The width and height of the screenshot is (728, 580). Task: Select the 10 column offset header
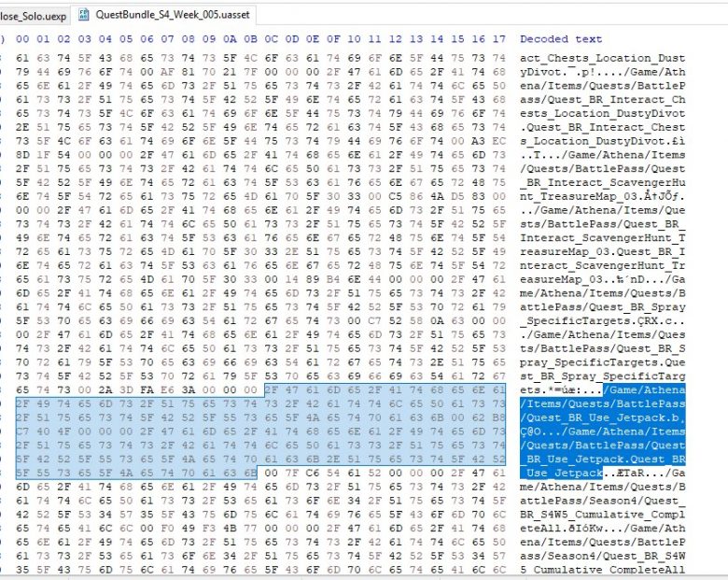[354, 39]
